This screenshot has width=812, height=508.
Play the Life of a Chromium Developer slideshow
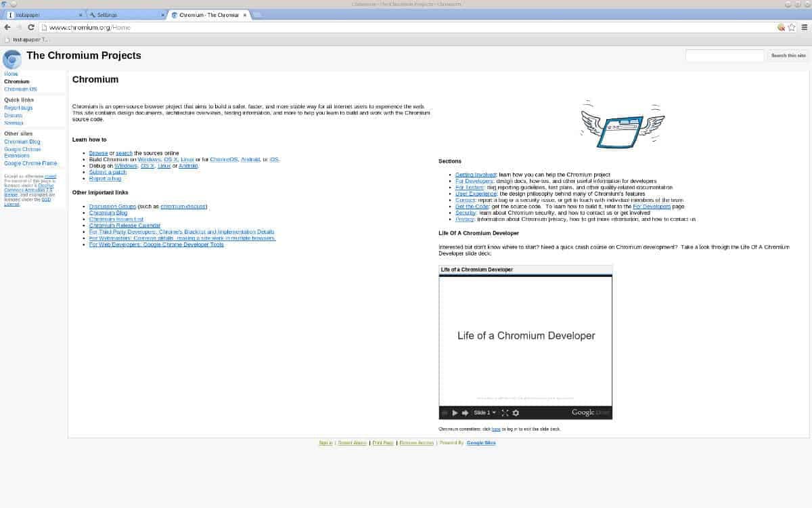[455, 412]
